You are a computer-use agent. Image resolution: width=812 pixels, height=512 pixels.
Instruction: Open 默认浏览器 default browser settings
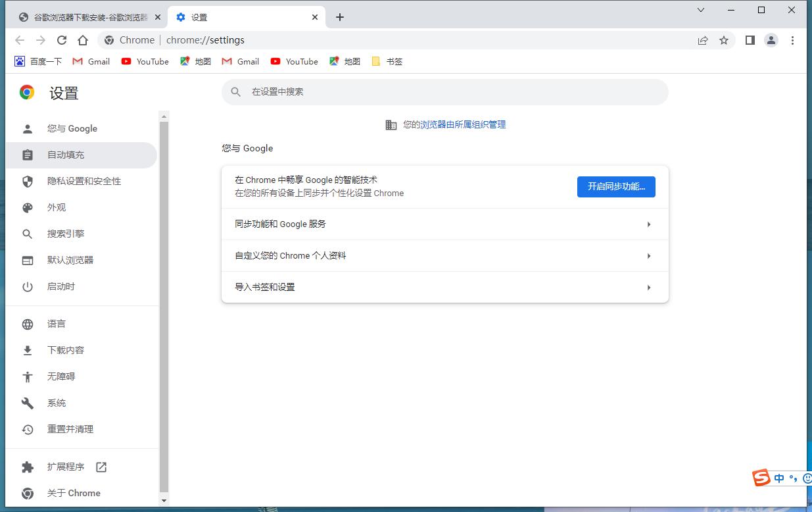[x=71, y=260]
